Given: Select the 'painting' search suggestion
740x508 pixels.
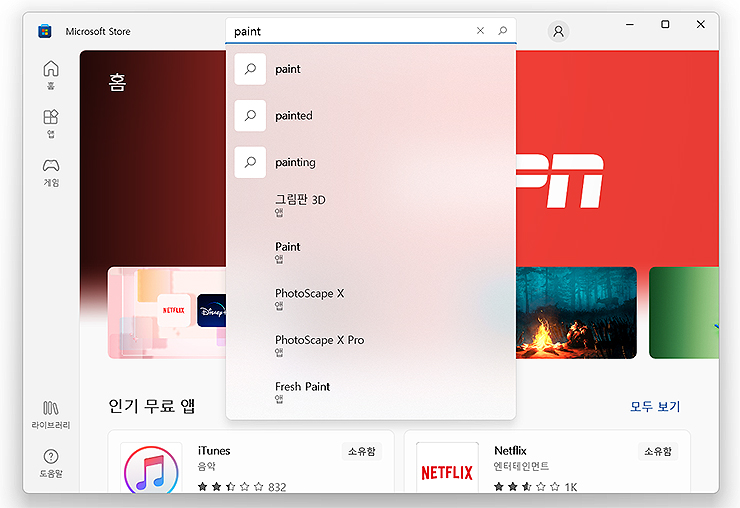Looking at the screenshot, I should click(371, 162).
